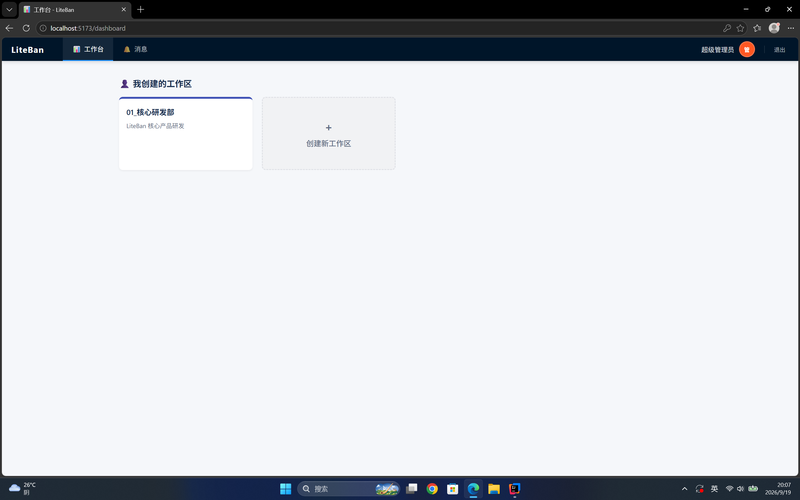
Task: Show hidden system tray icons chevron
Action: tap(684, 489)
